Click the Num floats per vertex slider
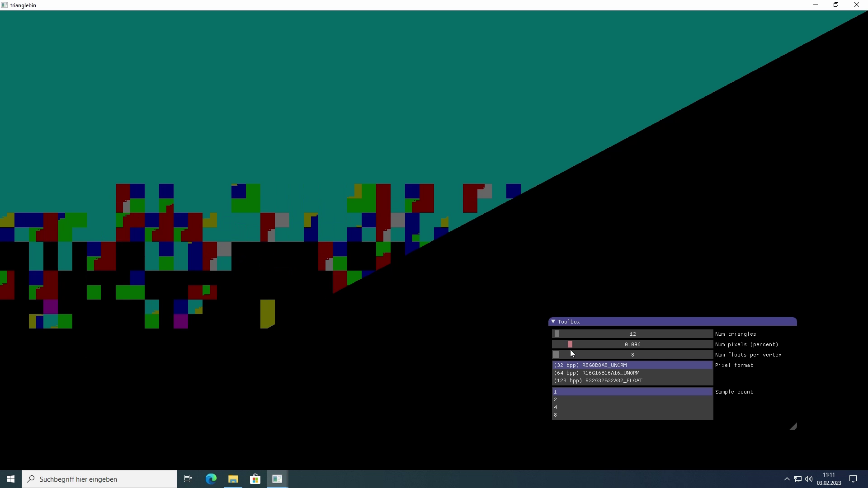This screenshot has width=868, height=488. [632, 355]
